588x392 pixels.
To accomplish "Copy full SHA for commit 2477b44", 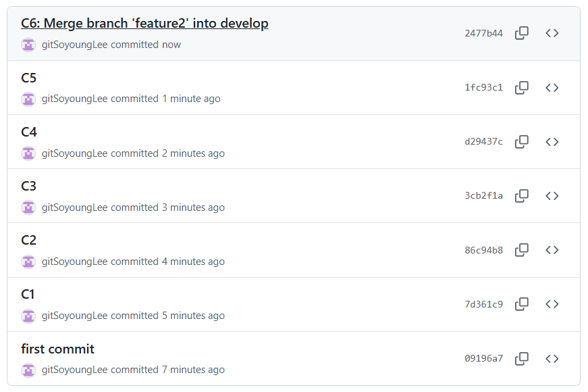I will click(x=521, y=33).
